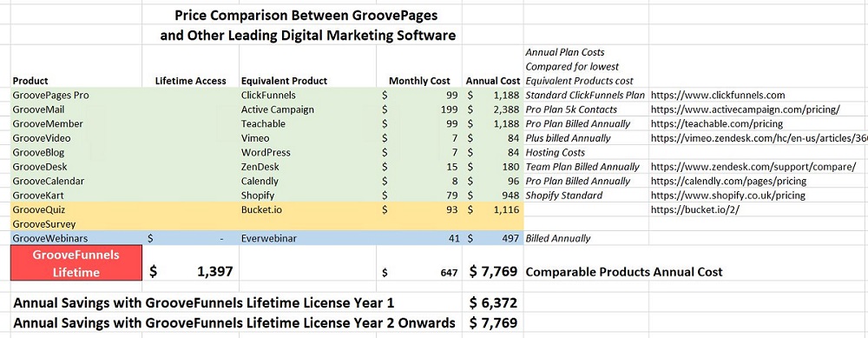Viewport: 868px width, 338px height.
Task: Select the 93 monthly cost cell
Action: [419, 209]
